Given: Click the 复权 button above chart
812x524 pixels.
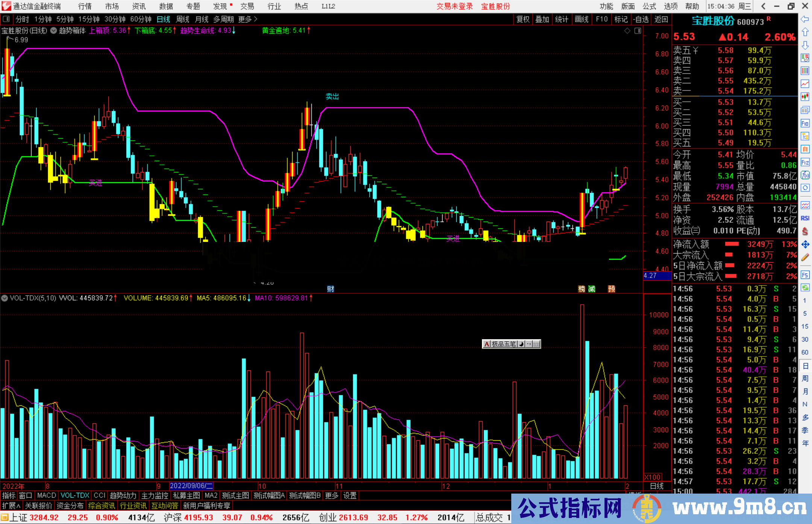Looking at the screenshot, I should pyautogui.click(x=523, y=19).
